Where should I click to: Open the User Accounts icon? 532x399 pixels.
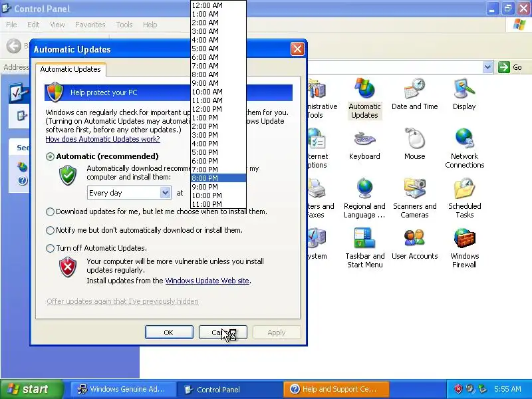[x=414, y=243]
